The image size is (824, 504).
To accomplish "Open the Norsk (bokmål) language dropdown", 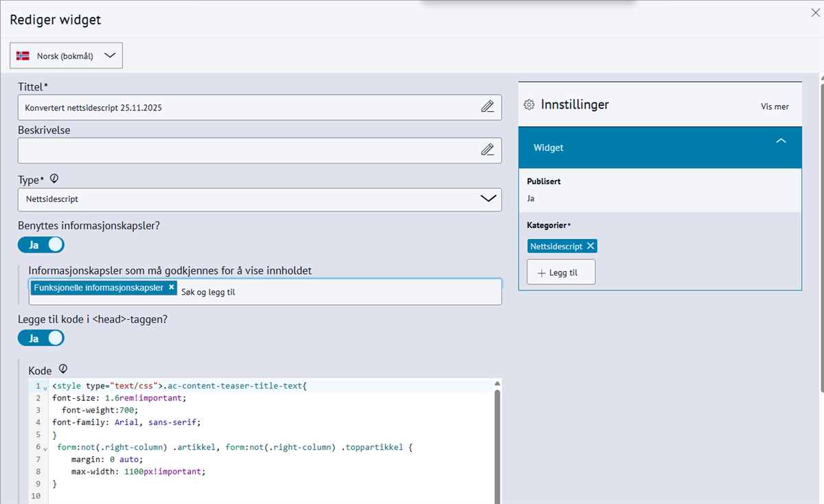I will (x=66, y=56).
